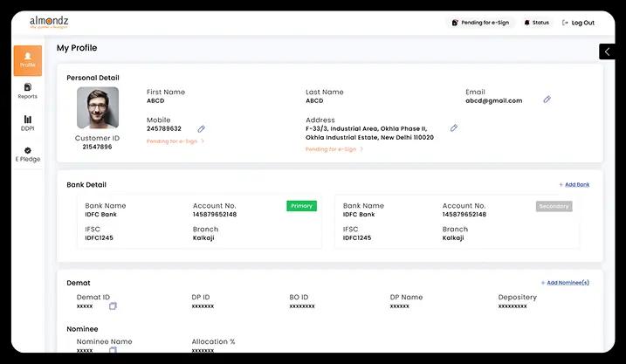Image resolution: width=626 pixels, height=364 pixels.
Task: Edit the mobile number pencil icon
Action: [202, 128]
